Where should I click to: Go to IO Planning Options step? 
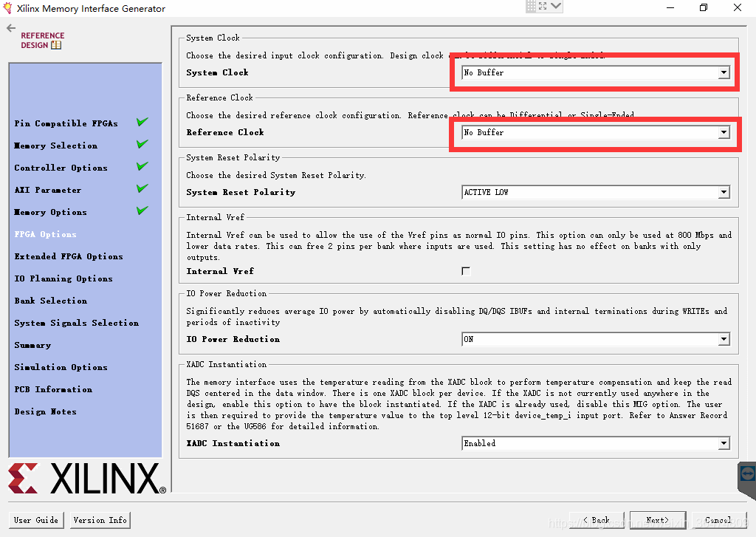[x=63, y=279]
